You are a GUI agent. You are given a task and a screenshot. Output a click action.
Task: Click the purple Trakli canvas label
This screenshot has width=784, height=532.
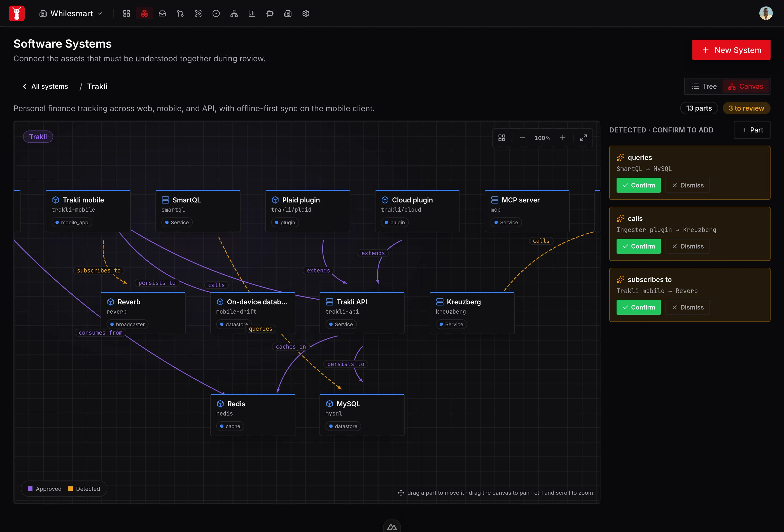point(38,137)
